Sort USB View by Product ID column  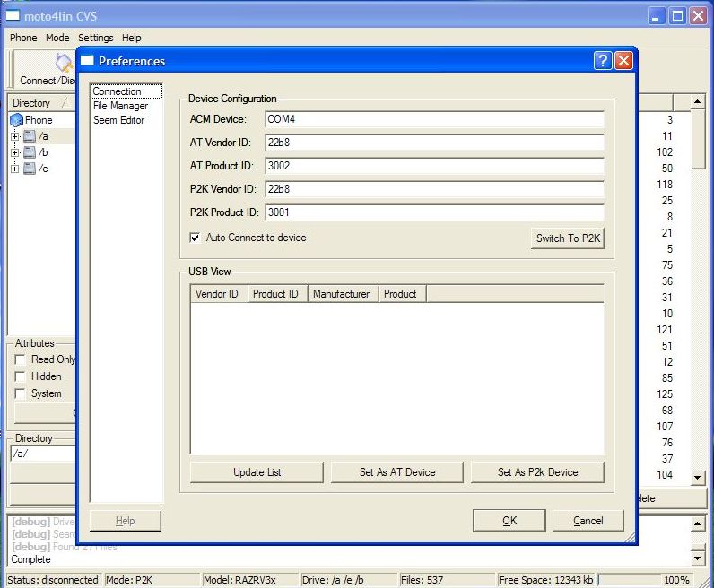[278, 294]
